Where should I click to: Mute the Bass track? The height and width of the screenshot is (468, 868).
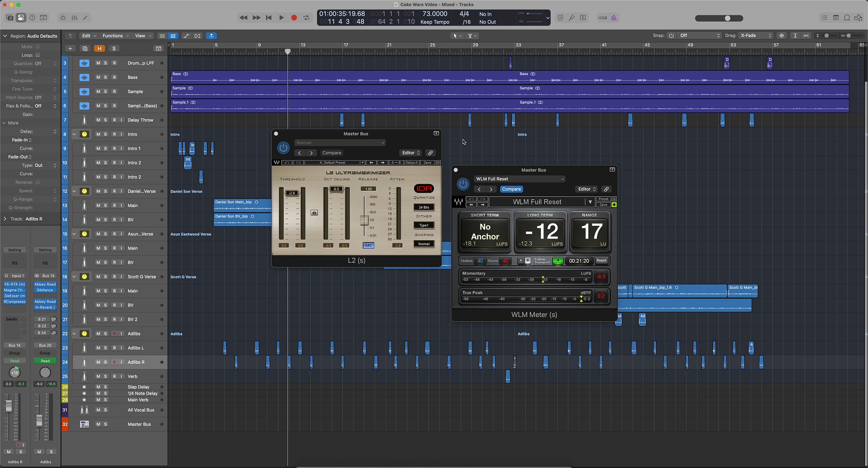[x=98, y=77]
